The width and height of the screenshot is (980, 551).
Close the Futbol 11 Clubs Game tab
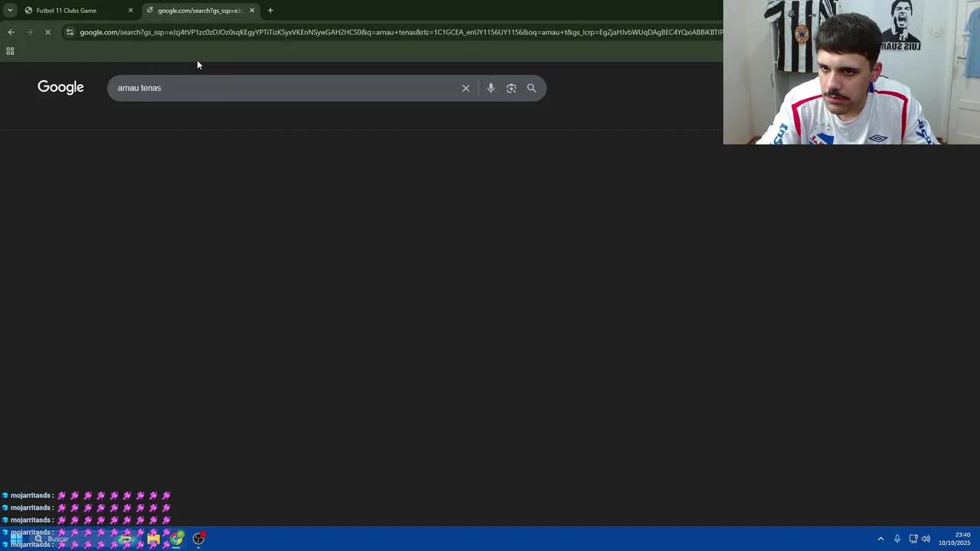pos(130,11)
